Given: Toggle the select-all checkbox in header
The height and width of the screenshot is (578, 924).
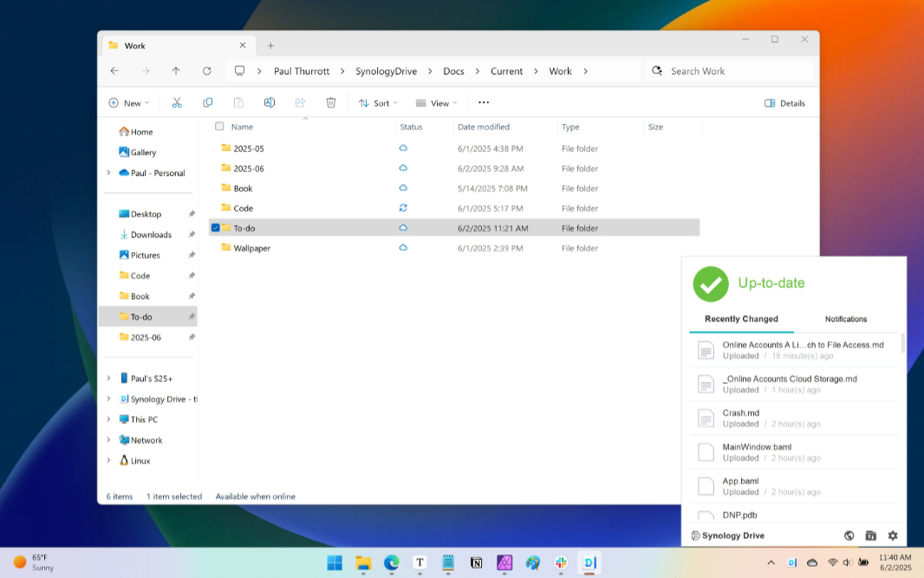Looking at the screenshot, I should point(219,127).
